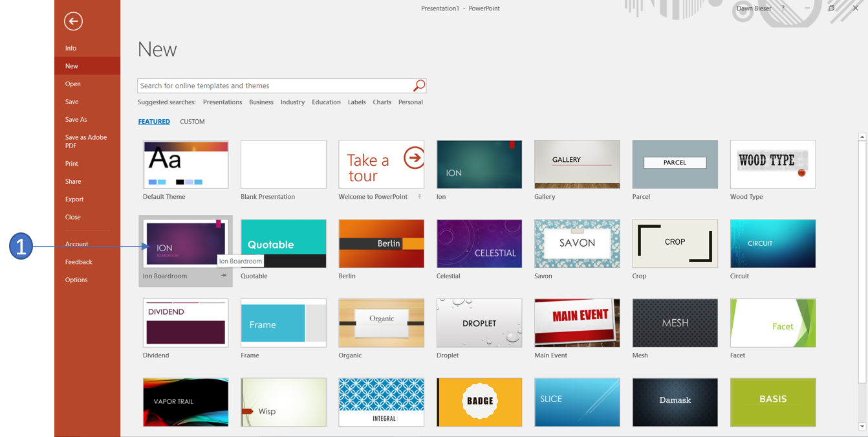The image size is (868, 437).
Task: Select the Vapor Trail theme thumbnail
Action: [x=186, y=402]
